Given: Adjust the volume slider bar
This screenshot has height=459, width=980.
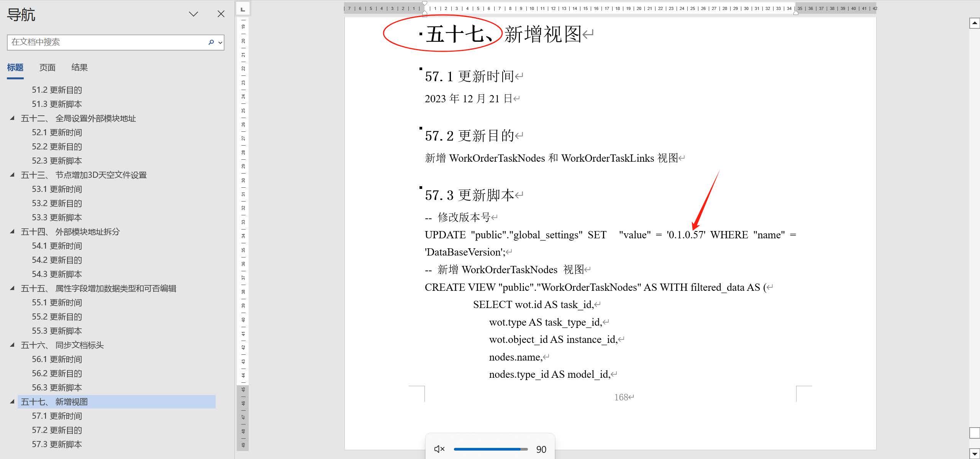Looking at the screenshot, I should click(x=490, y=449).
